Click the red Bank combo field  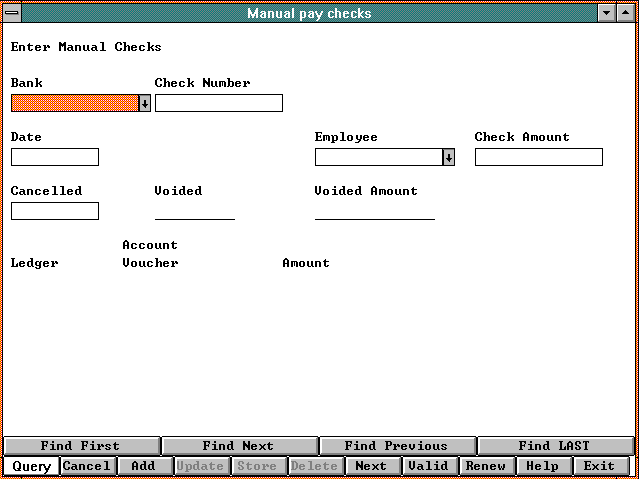tap(74, 103)
